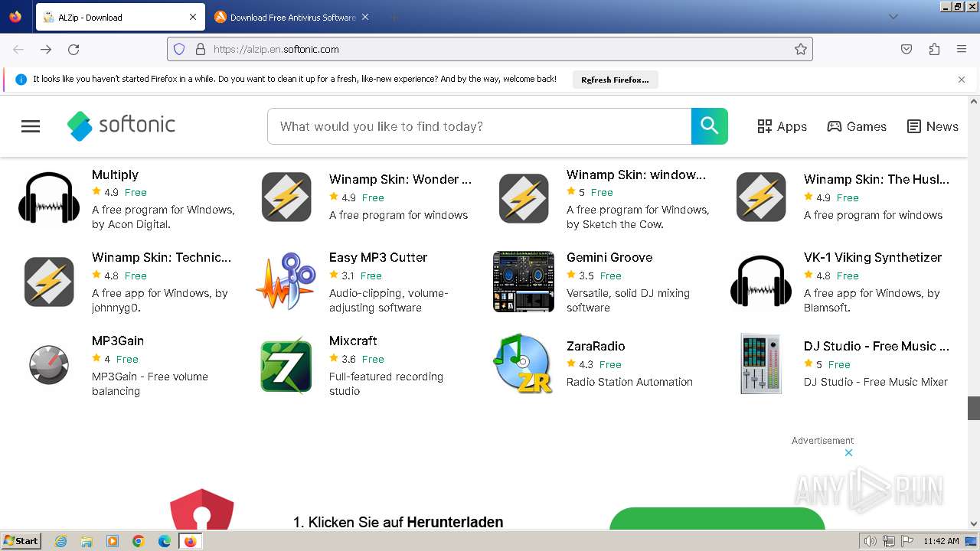Go forward in browser history
This screenshot has height=551, width=980.
click(46, 49)
